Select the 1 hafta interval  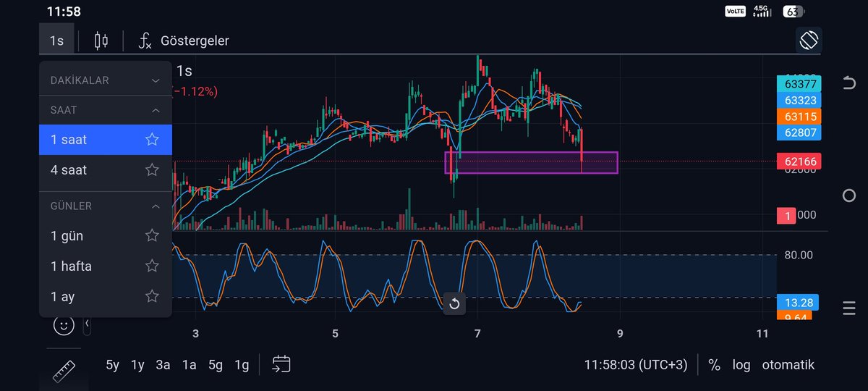pos(106,266)
